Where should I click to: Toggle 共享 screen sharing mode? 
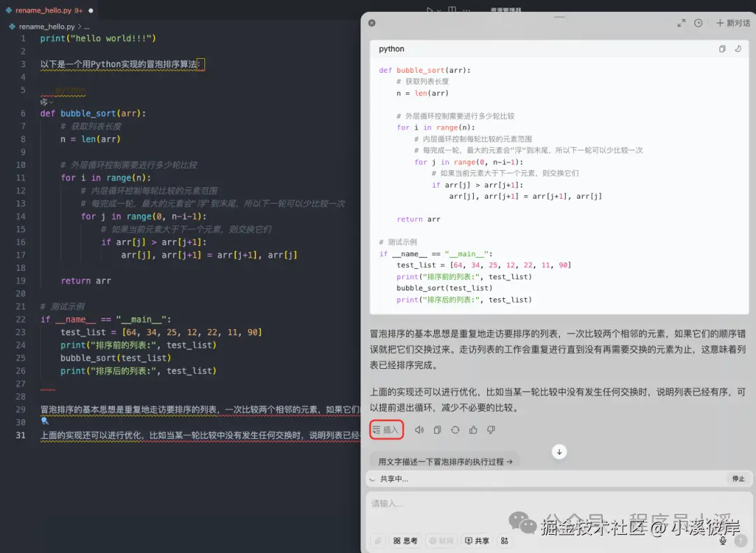tap(477, 540)
